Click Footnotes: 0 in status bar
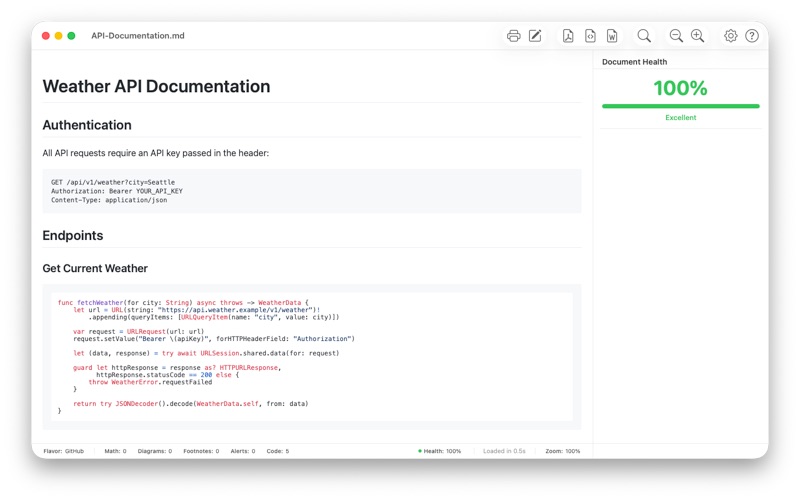 coord(201,451)
